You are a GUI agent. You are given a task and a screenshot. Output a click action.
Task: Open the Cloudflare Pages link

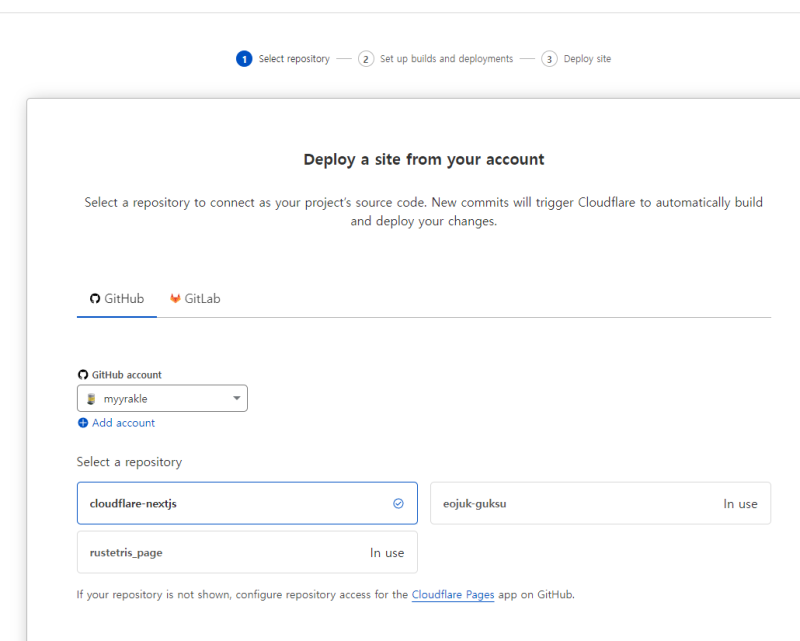[x=453, y=595]
